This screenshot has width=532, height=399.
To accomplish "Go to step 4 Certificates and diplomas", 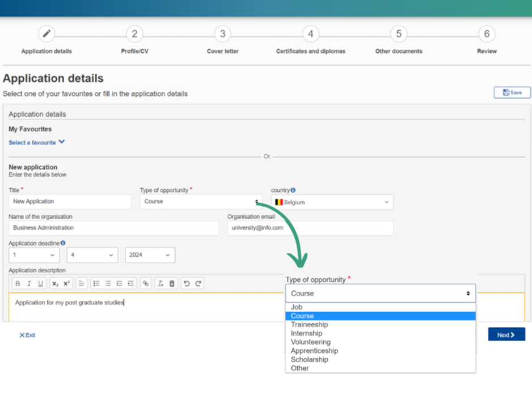I will [310, 33].
